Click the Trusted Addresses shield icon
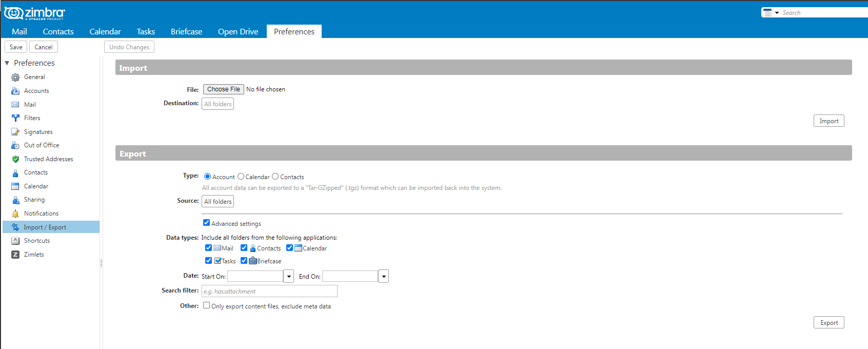 15,159
